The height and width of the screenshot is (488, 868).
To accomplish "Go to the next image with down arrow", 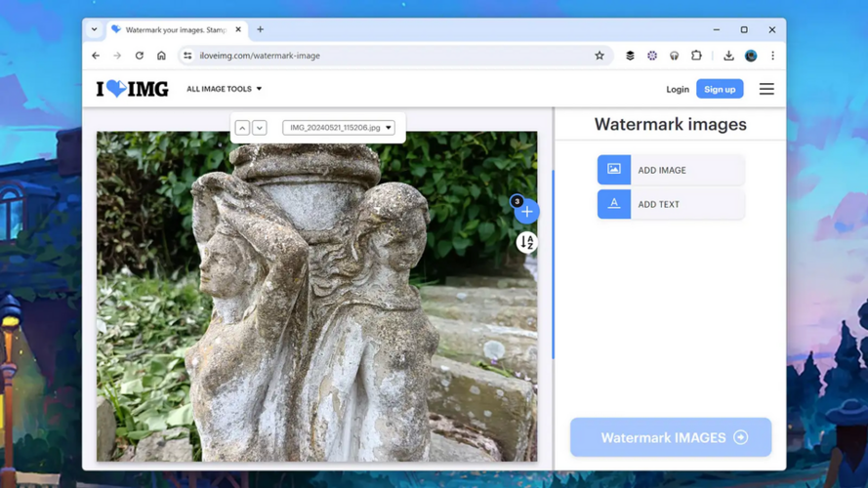I will click(260, 128).
